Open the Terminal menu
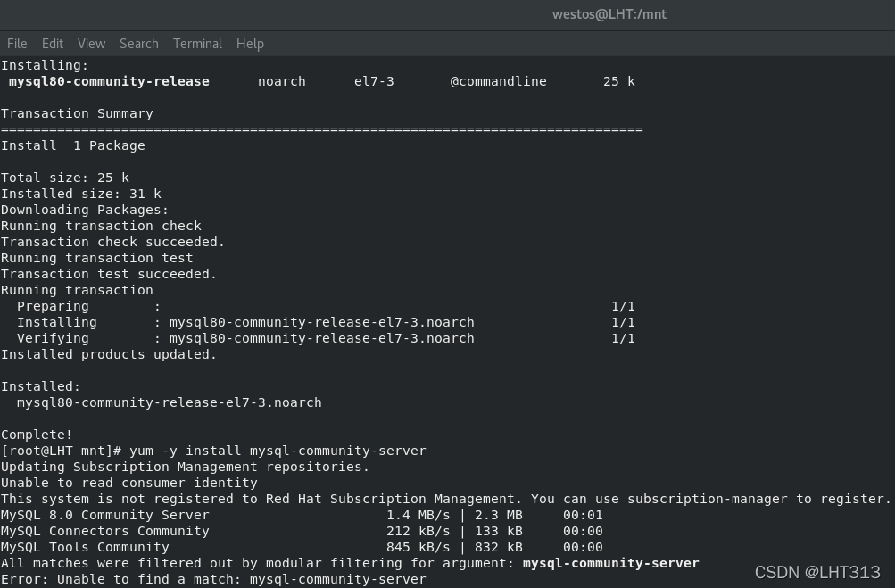Screen dimensions: 895x588 [197, 43]
